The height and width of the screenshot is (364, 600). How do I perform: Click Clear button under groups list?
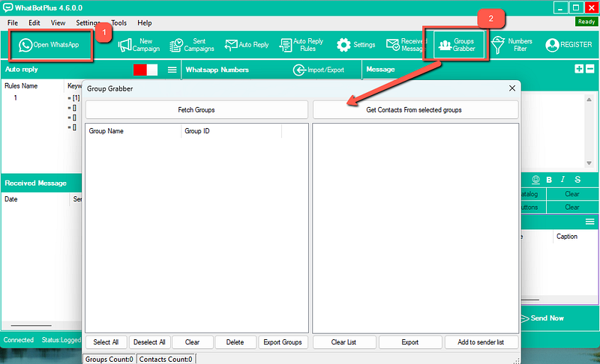pyautogui.click(x=192, y=342)
